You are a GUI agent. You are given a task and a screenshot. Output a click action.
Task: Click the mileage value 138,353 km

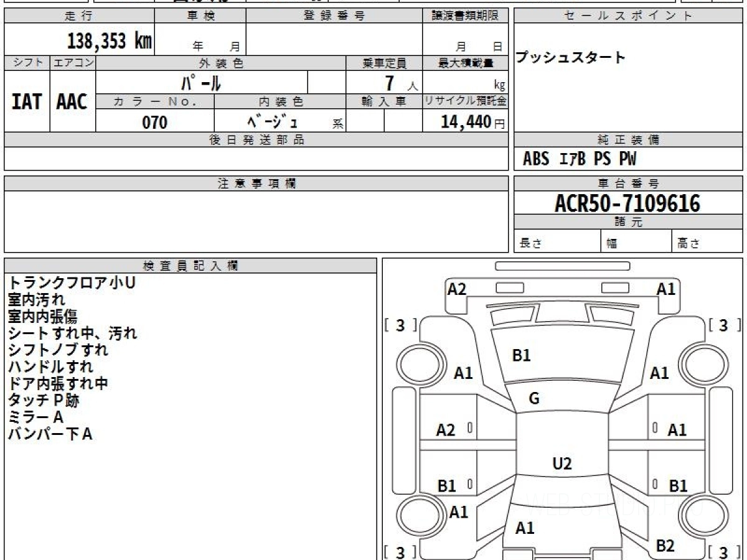tap(110, 41)
